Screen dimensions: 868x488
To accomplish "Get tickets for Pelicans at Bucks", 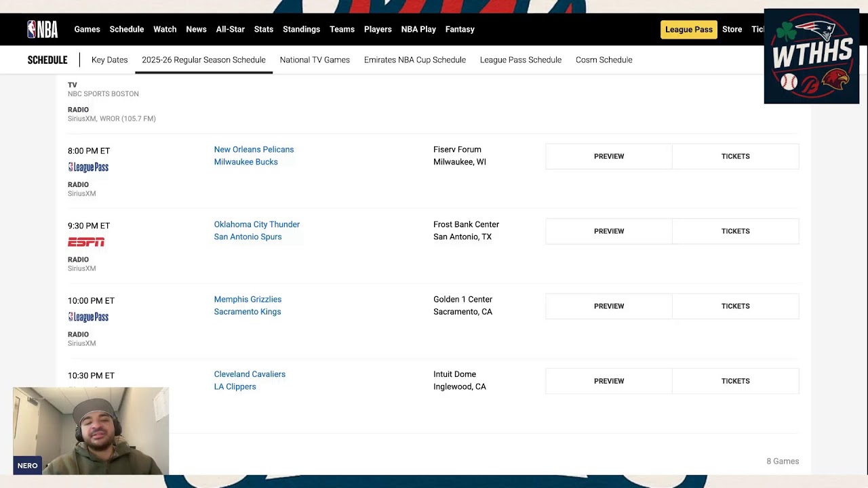I will tap(736, 157).
